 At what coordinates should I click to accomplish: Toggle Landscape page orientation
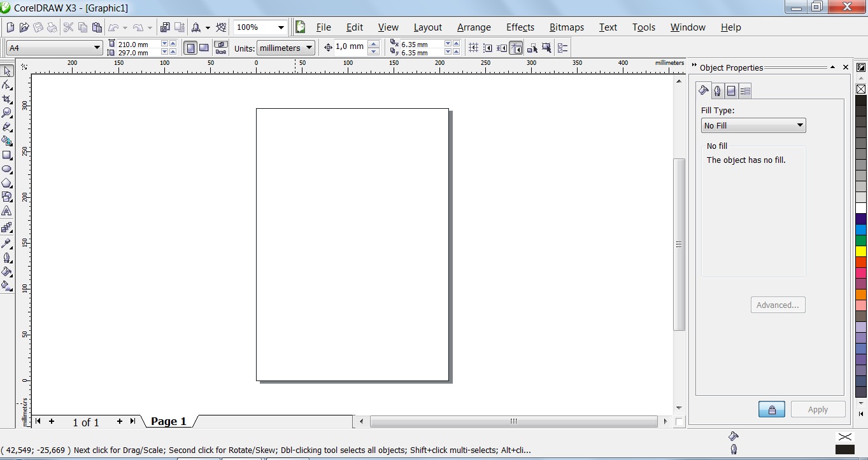tap(204, 48)
